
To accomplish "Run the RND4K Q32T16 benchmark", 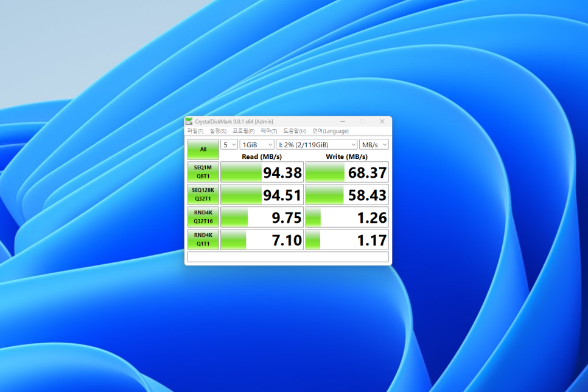I will pyautogui.click(x=203, y=217).
